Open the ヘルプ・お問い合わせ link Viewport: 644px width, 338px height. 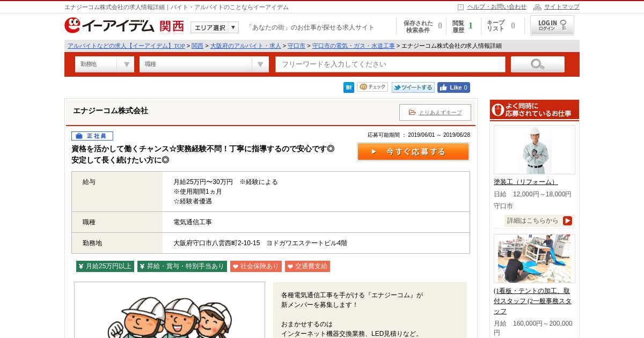[496, 7]
